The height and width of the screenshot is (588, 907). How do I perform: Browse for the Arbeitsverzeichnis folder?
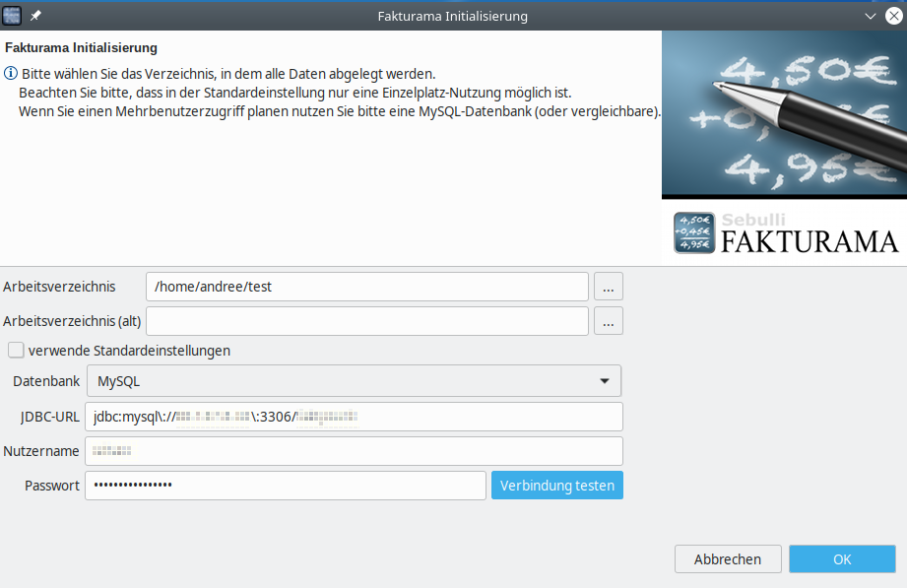point(609,287)
